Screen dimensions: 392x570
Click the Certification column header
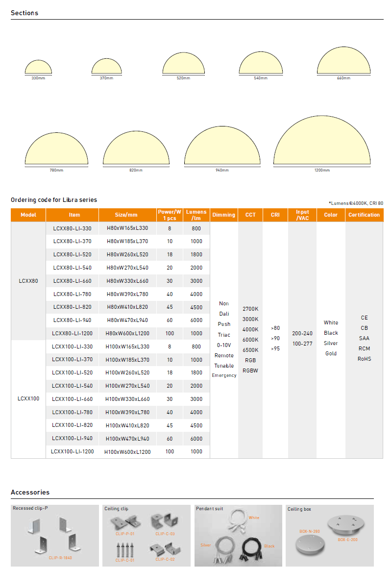[364, 215]
